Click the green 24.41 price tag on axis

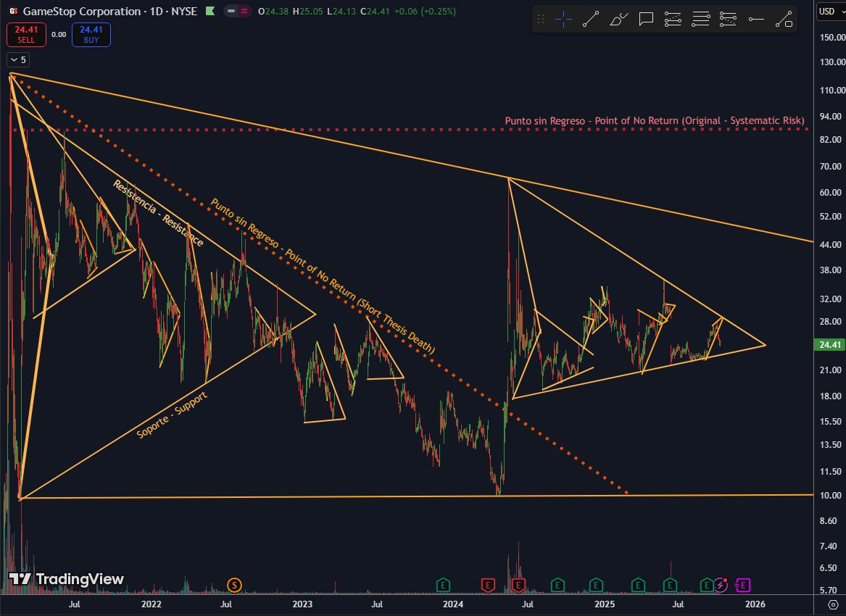click(829, 345)
